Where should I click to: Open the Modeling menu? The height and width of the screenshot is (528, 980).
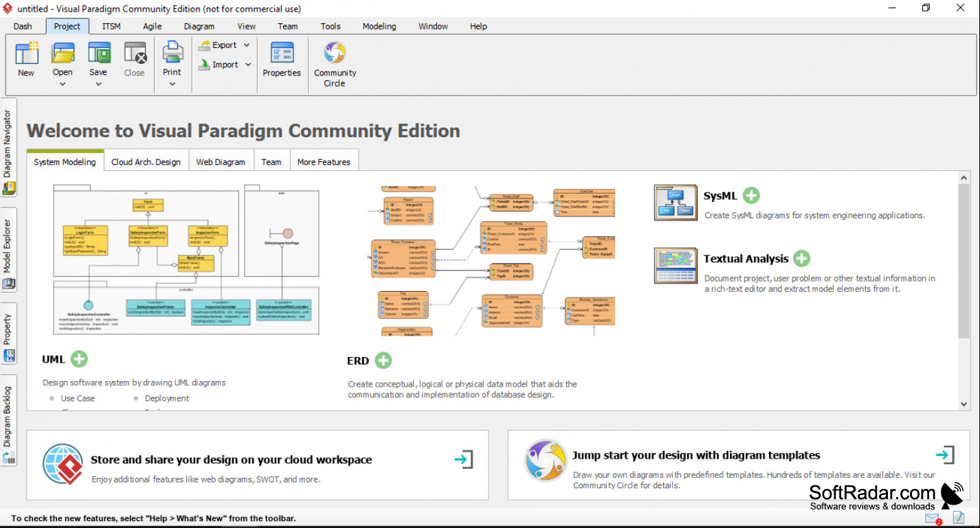tap(379, 26)
